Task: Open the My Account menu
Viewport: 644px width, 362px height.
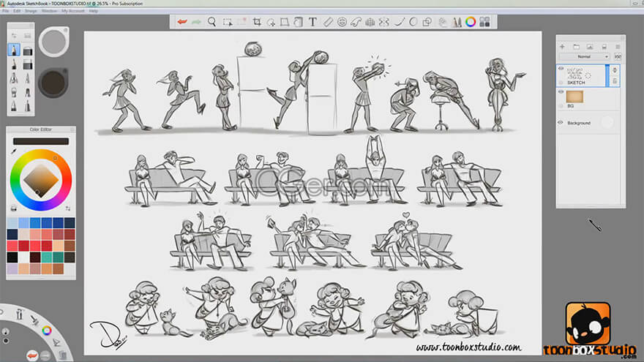Action: [x=72, y=11]
